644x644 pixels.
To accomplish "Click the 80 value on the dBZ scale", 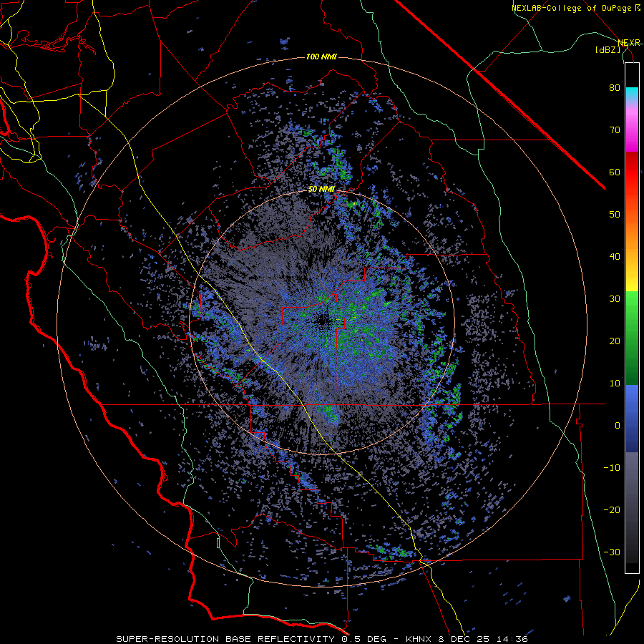I will pos(615,88).
